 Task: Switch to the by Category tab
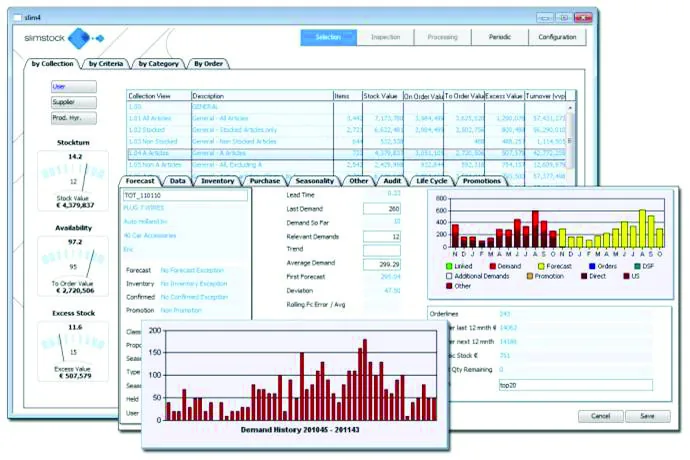point(158,64)
